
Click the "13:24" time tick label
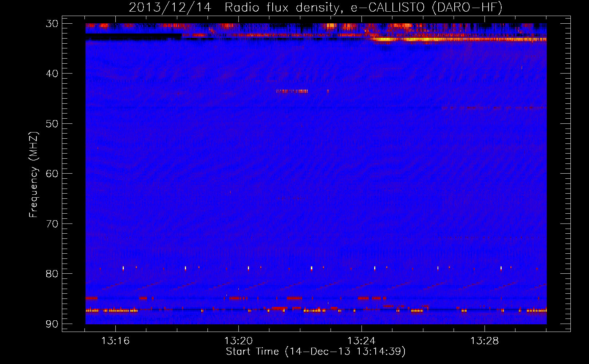click(x=361, y=341)
